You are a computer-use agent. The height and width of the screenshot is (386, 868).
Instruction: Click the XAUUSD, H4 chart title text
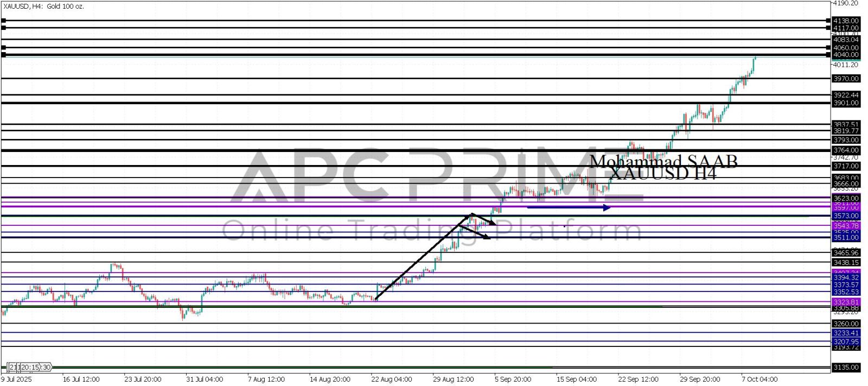pyautogui.click(x=43, y=7)
